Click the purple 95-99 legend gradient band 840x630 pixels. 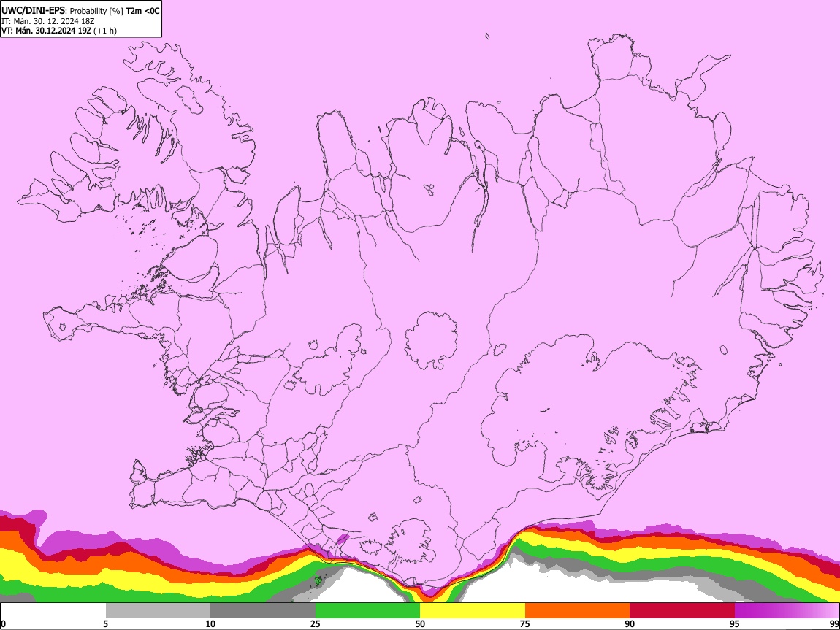(x=787, y=611)
